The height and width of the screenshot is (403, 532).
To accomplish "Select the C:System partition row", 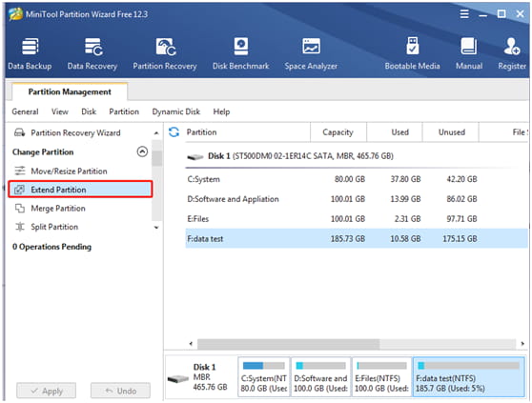I will (x=357, y=179).
